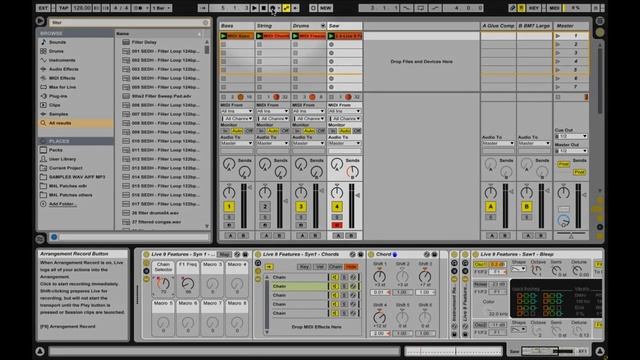Click the Map button on the Syn 1 rack
The image size is (640, 360).
click(224, 254)
